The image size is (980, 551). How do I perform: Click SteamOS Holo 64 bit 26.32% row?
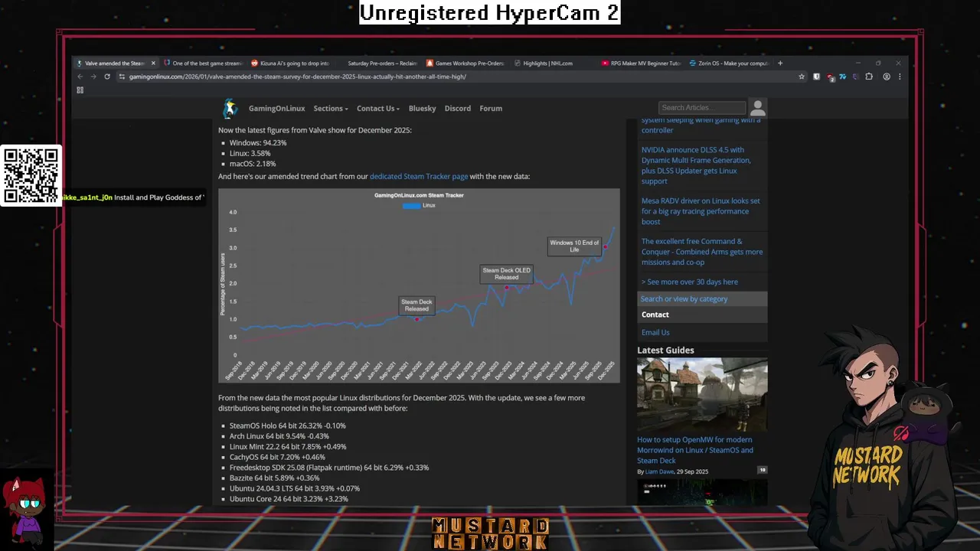pyautogui.click(x=288, y=425)
